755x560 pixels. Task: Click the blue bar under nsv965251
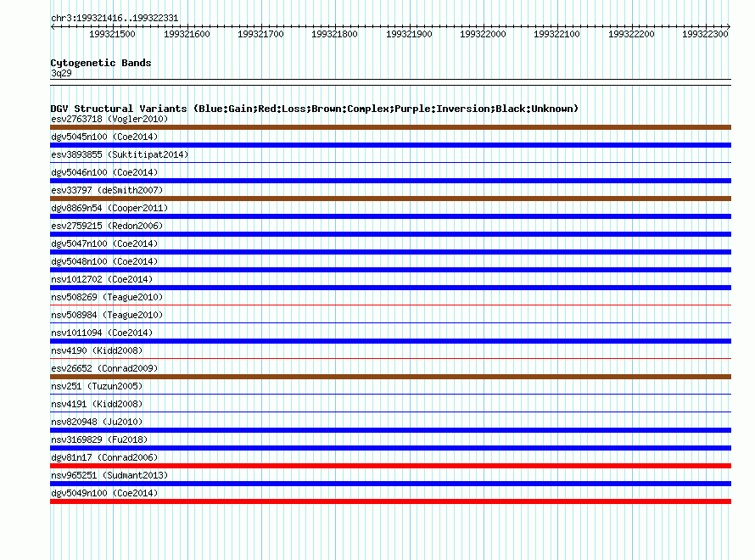[390, 484]
